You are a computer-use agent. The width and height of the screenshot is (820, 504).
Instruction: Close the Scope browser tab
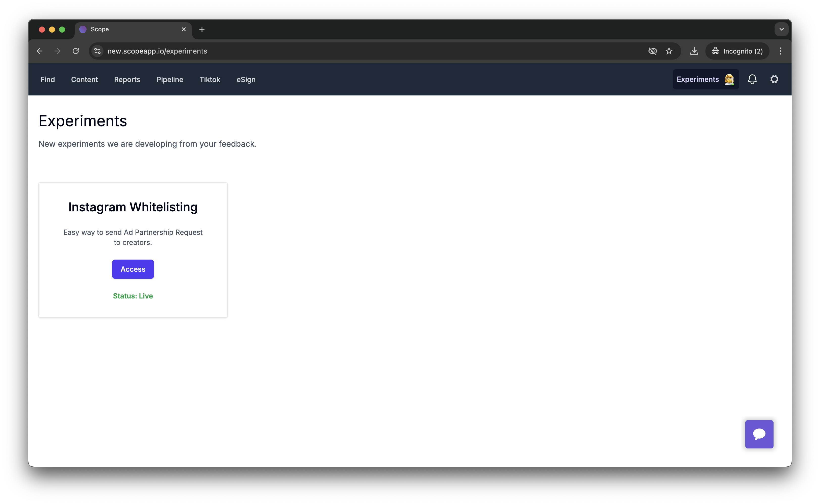click(184, 29)
